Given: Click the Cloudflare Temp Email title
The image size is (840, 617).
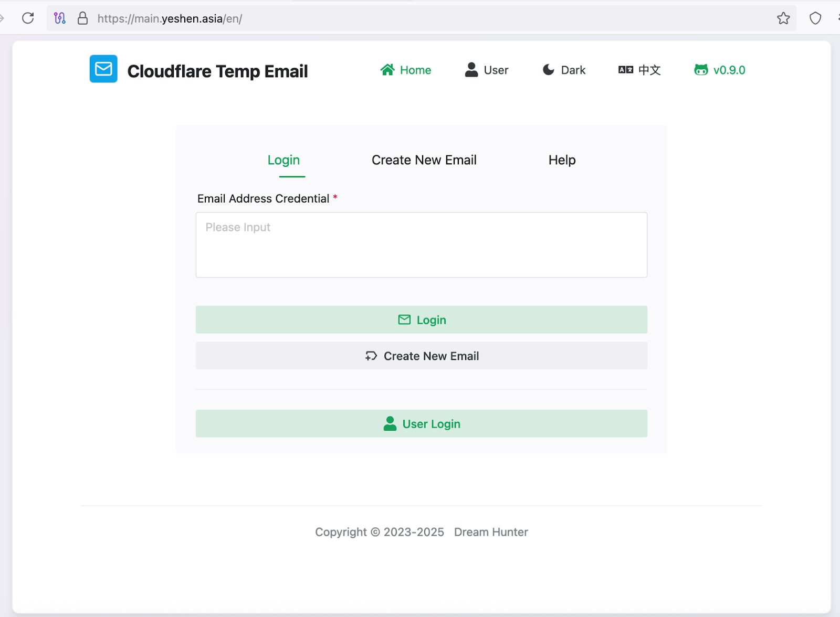Looking at the screenshot, I should tap(217, 71).
